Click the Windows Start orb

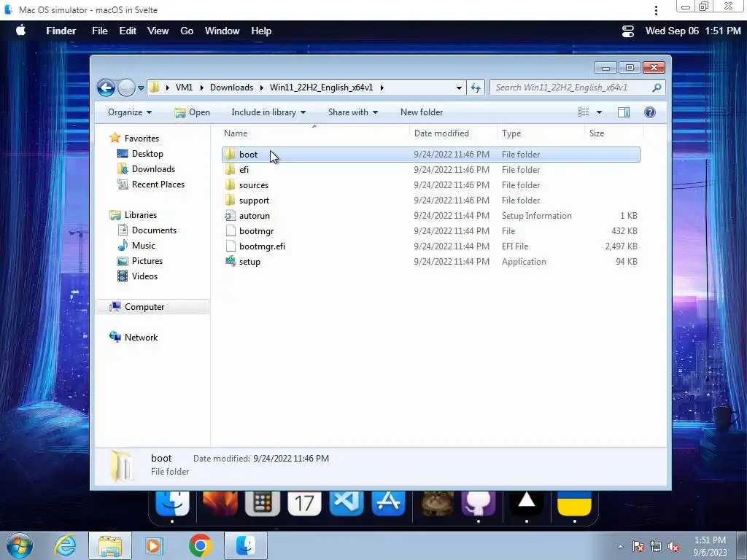coord(20,545)
